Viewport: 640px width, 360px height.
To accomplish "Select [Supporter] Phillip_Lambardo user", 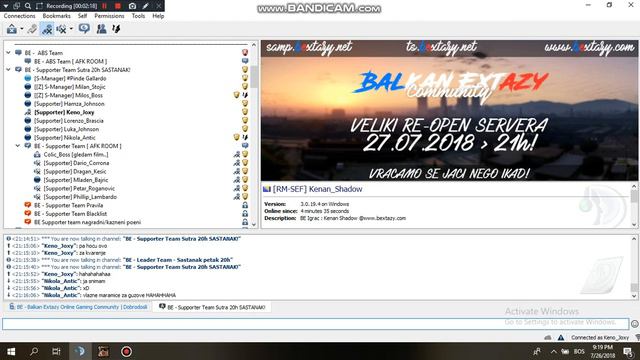I will [80, 197].
